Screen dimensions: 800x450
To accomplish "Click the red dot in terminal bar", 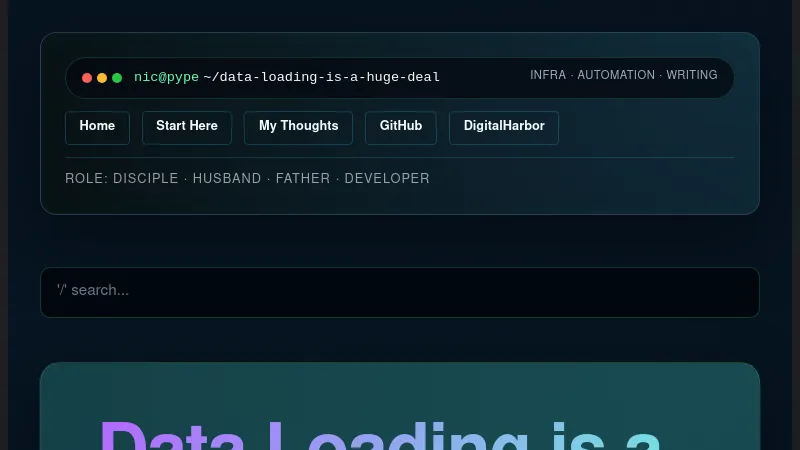I will pos(87,78).
